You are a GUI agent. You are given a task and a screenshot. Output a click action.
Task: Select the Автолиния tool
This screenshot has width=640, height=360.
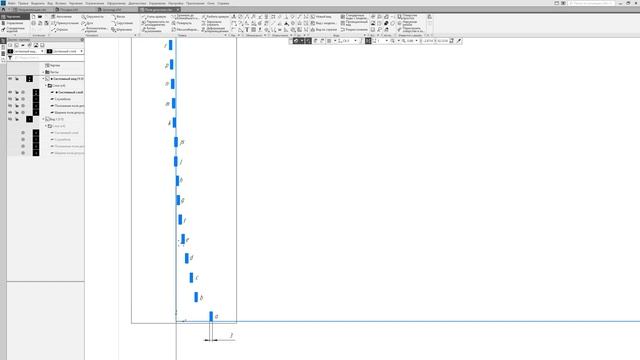[x=62, y=17]
